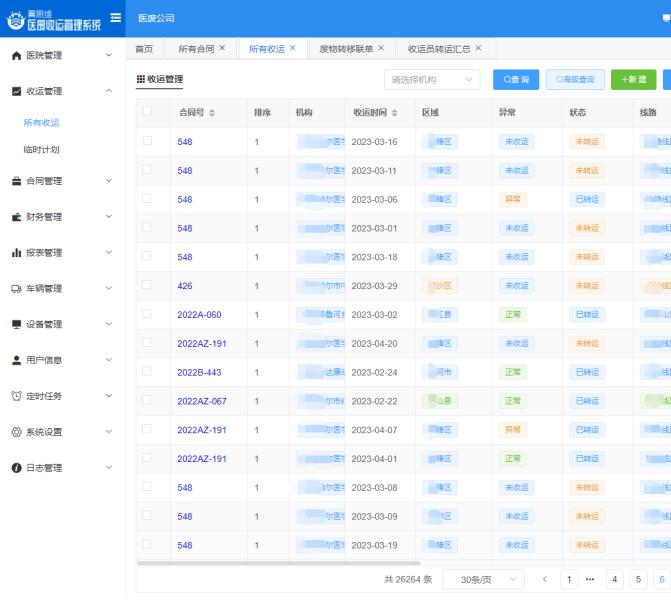Screen dimensions: 671x603
Task: Click the 设备管理 monitor icon
Action: [16, 325]
